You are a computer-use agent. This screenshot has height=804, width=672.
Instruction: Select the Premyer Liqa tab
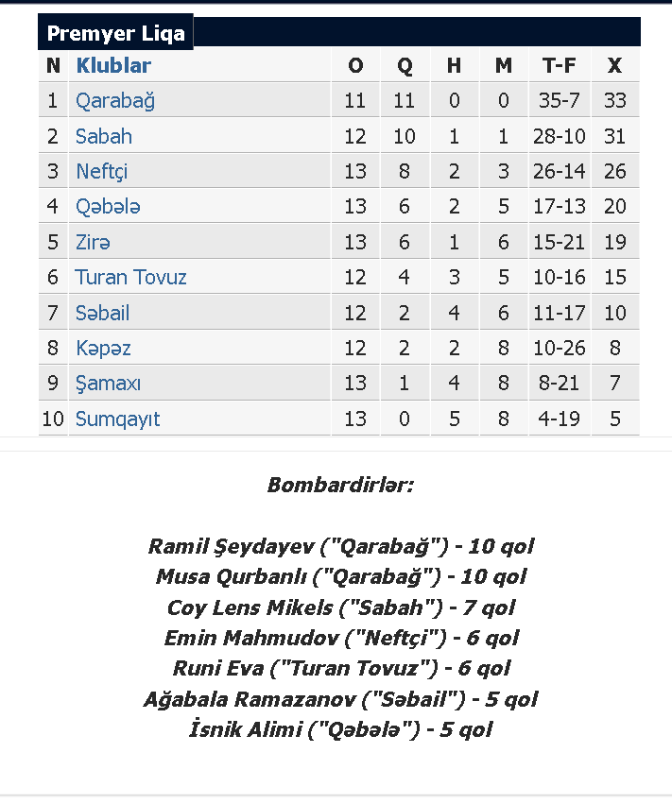[115, 33]
